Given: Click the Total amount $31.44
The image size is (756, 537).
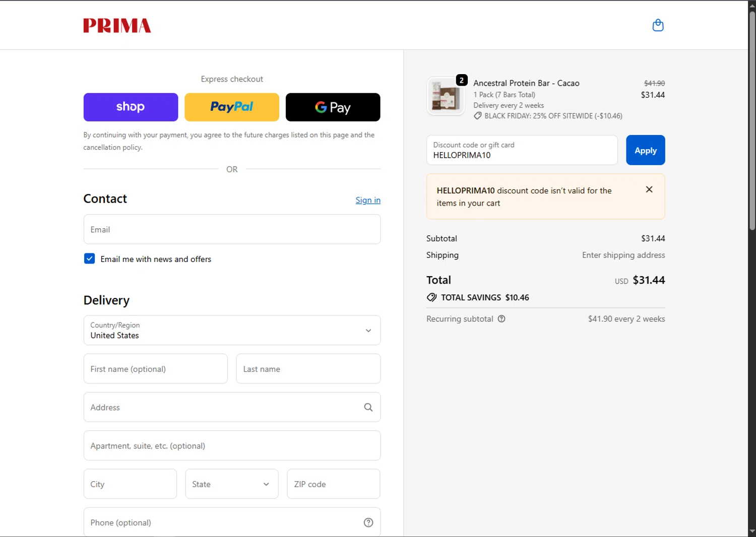Looking at the screenshot, I should tap(649, 280).
